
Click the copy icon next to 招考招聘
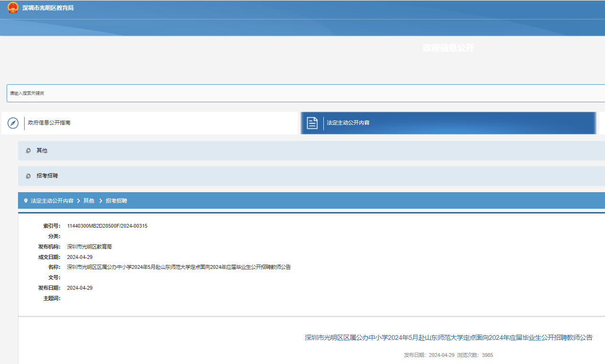click(x=28, y=176)
